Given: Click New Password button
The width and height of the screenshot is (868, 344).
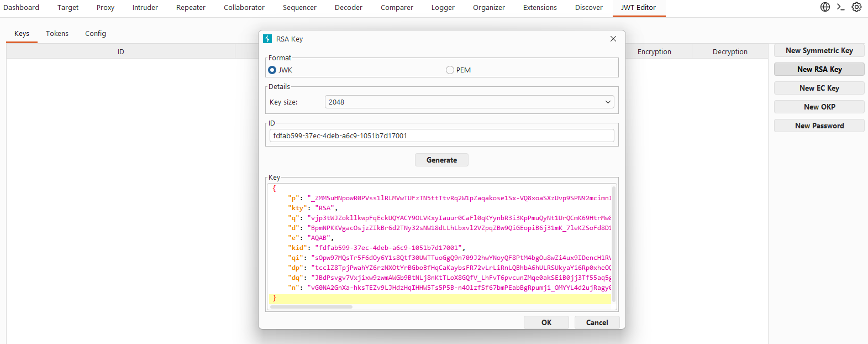Looking at the screenshot, I should click(819, 126).
